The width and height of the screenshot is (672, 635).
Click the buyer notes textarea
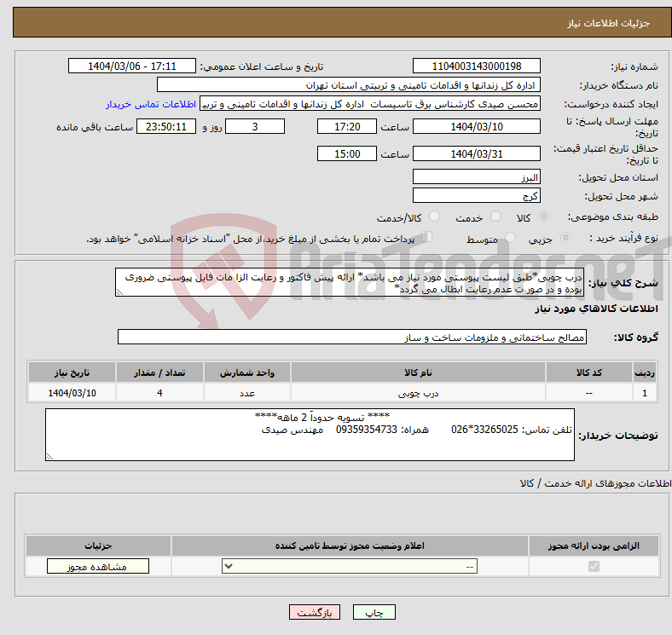(x=310, y=435)
